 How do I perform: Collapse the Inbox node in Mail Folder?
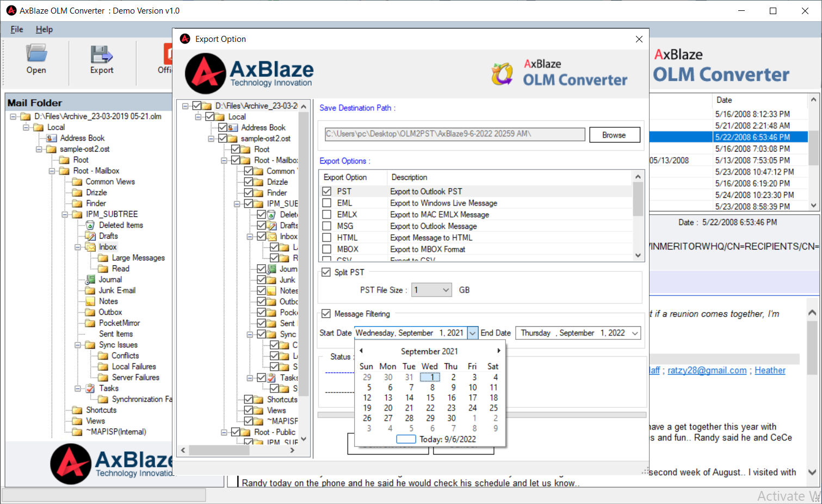click(78, 247)
